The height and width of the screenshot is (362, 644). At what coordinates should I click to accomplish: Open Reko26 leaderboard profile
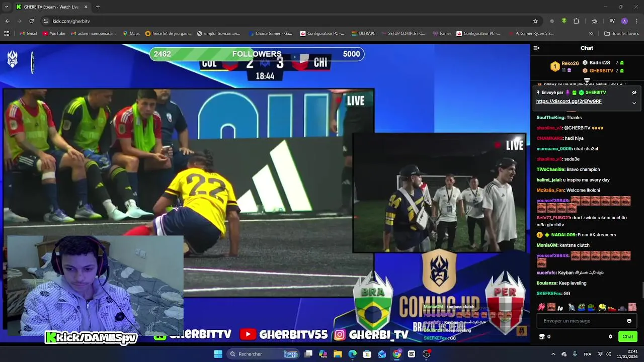[565, 66]
